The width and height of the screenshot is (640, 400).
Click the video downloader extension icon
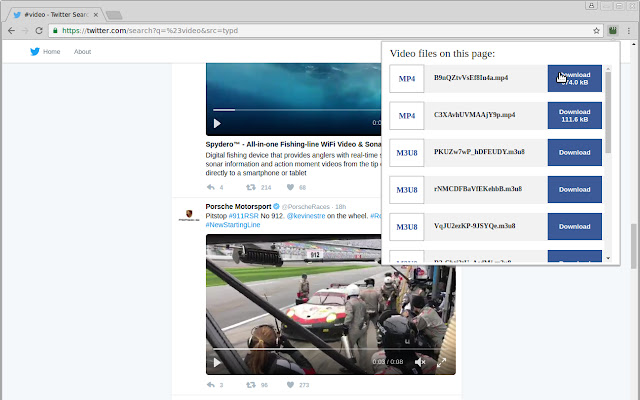pyautogui.click(x=612, y=30)
